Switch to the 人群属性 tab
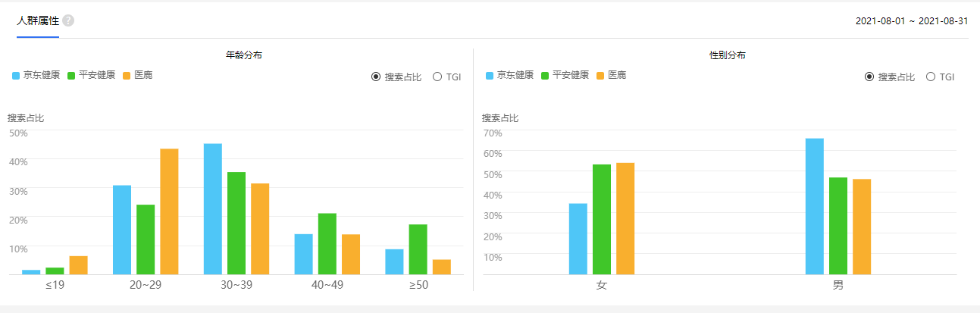 pos(38,20)
